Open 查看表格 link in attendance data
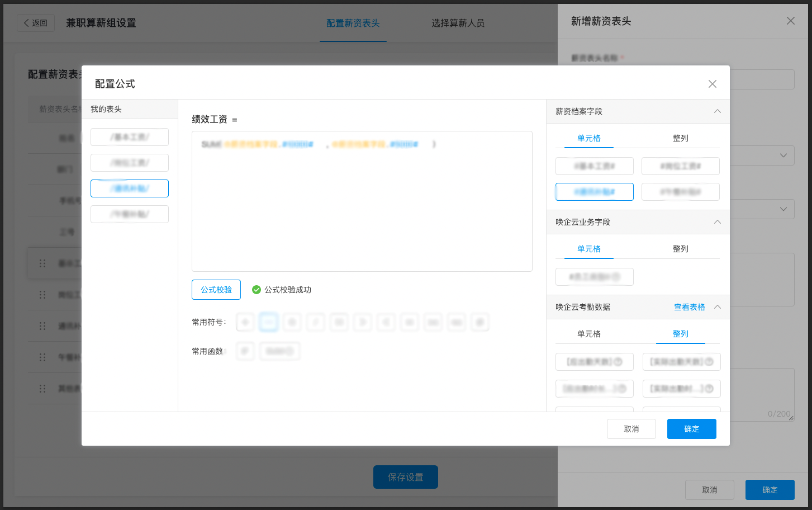This screenshot has width=812, height=510. [689, 307]
